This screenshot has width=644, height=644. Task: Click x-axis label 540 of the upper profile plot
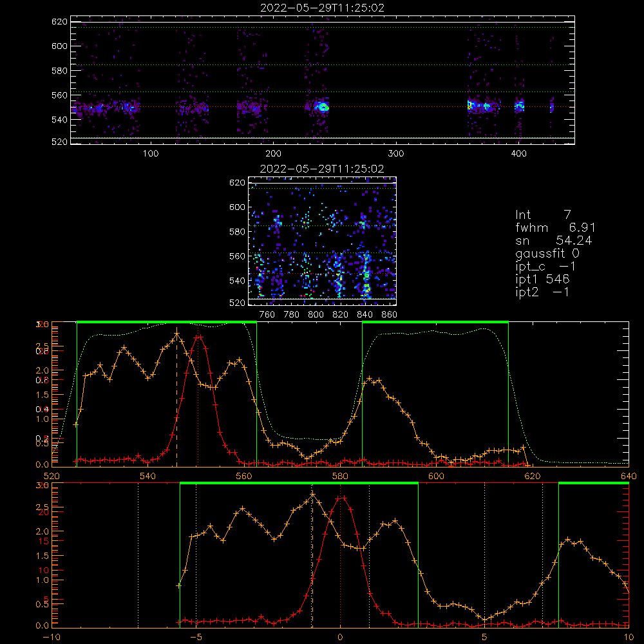click(x=148, y=476)
